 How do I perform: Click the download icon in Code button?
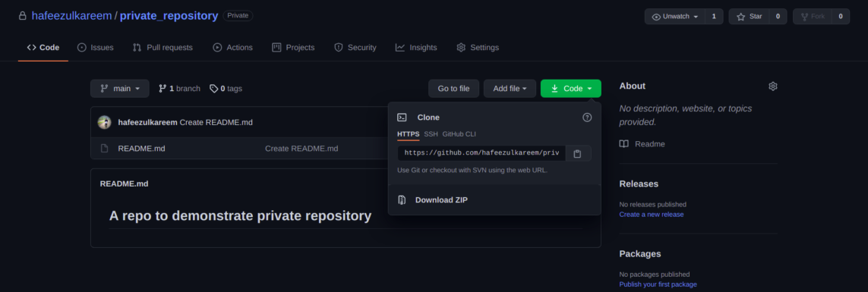coord(554,89)
